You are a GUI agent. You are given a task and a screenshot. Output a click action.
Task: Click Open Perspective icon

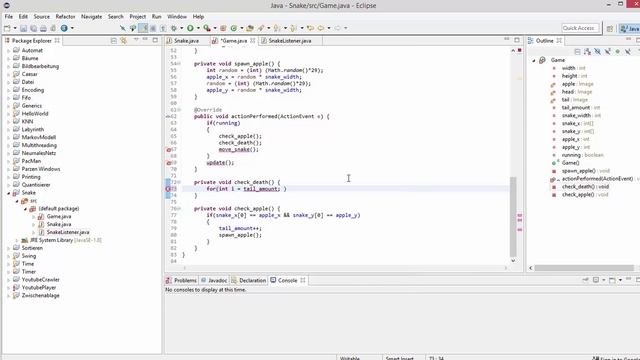pyautogui.click(x=610, y=29)
